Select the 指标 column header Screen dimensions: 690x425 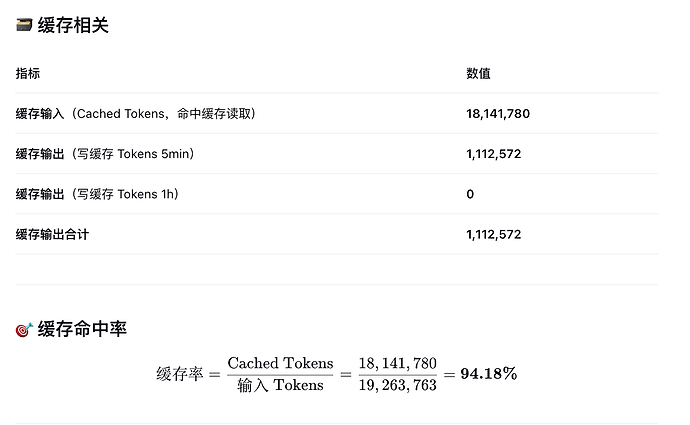coord(28,73)
